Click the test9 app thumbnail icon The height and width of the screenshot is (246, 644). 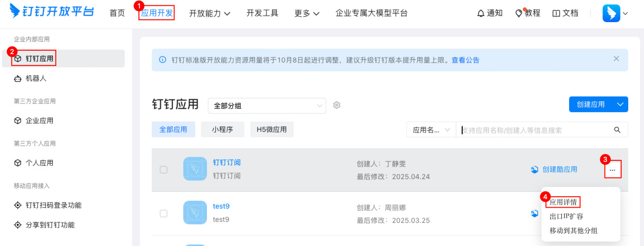pyautogui.click(x=195, y=213)
